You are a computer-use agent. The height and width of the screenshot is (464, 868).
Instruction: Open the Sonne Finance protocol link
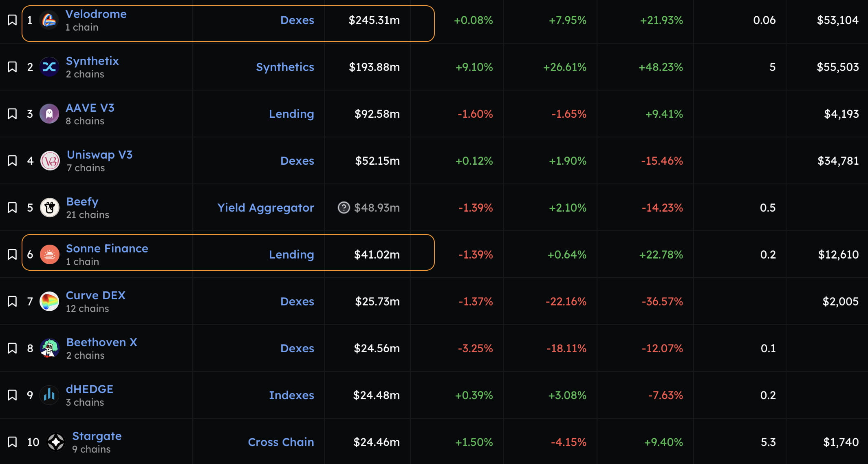(107, 248)
